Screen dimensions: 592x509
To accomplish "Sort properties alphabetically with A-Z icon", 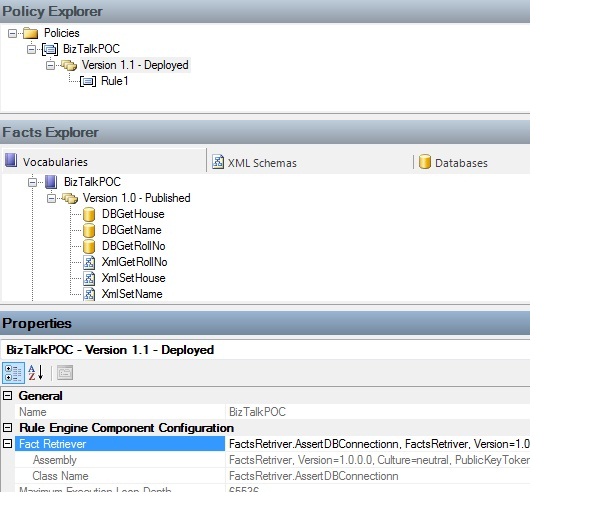I will [x=36, y=373].
